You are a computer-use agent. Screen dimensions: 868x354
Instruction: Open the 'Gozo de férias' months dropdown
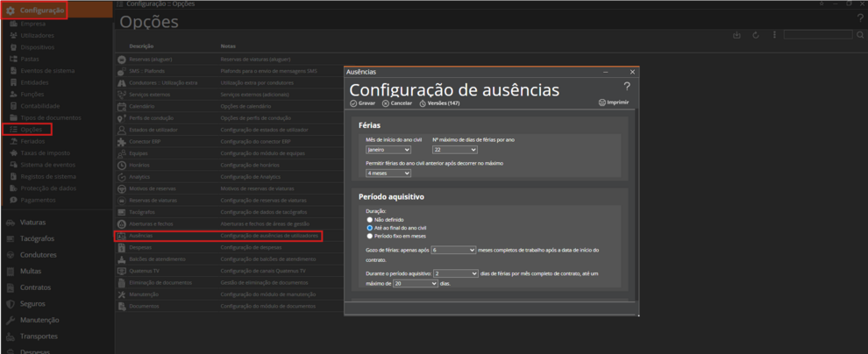coord(453,250)
